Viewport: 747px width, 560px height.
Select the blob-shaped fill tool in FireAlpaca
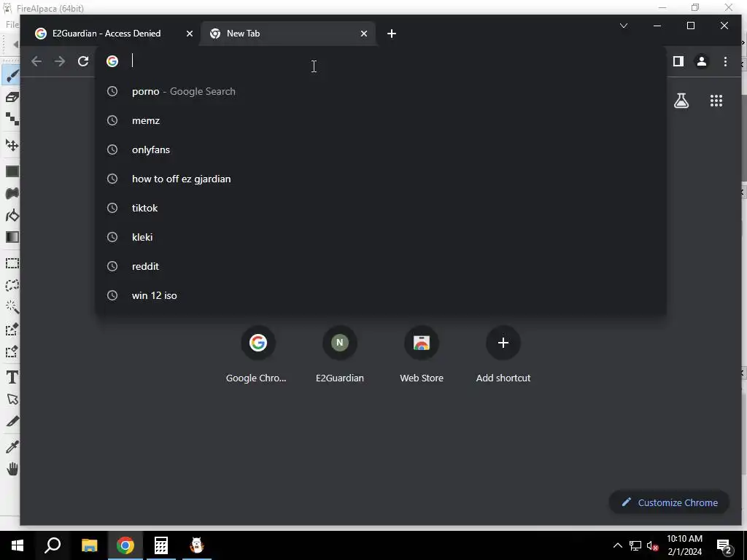tap(12, 193)
